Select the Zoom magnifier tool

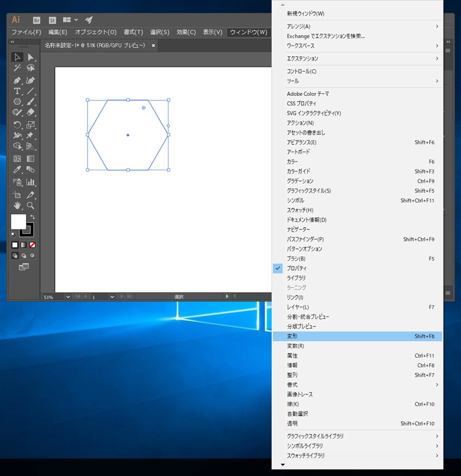(x=31, y=206)
